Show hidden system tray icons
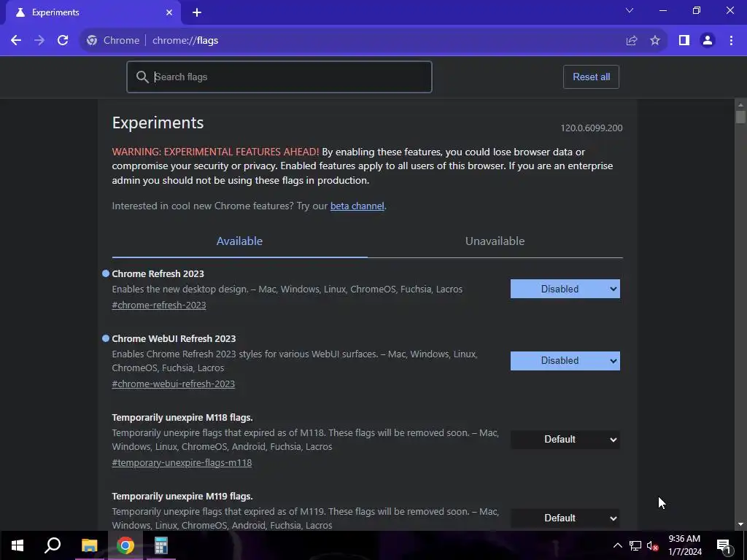 tap(617, 545)
